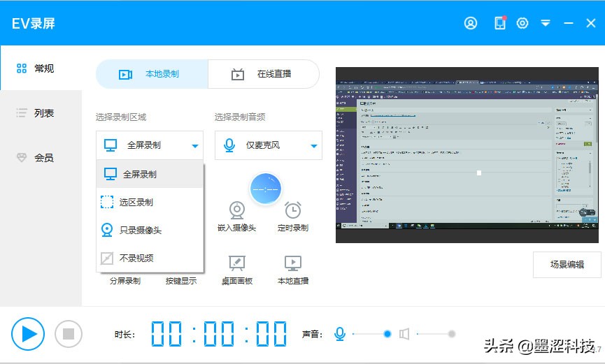605x364 pixels.
Task: Click the 分屏录制 label
Action: (x=125, y=281)
